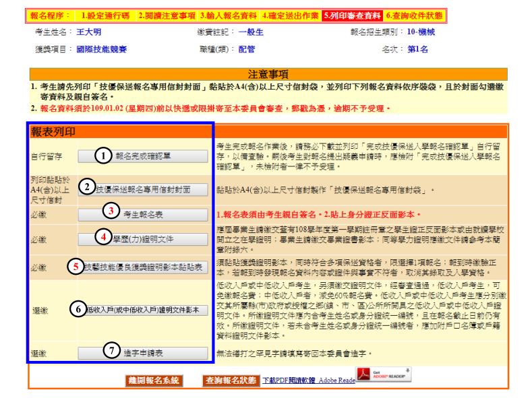The image size is (532, 398).
Task: Print the 考生報名表 form
Action: tap(143, 214)
